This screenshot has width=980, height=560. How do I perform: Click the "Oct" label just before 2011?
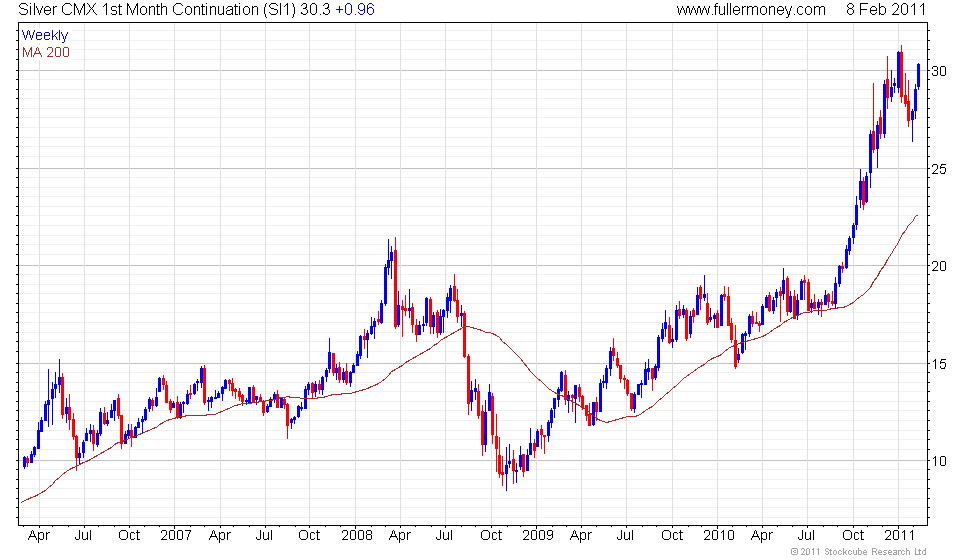[853, 535]
